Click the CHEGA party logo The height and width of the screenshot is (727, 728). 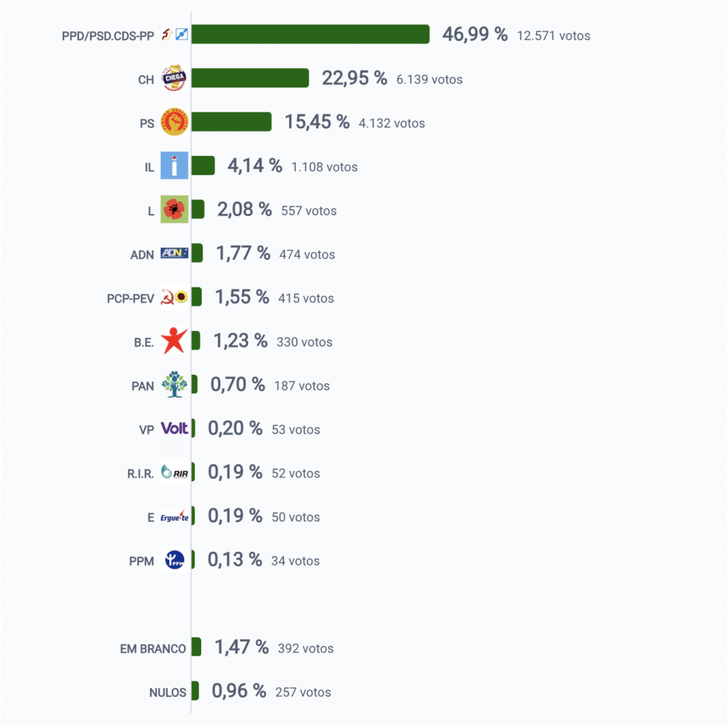[174, 79]
